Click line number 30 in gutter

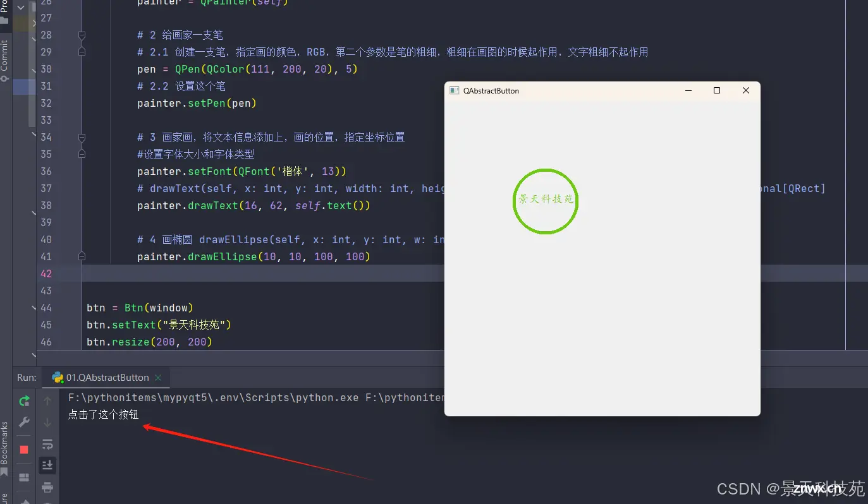point(46,69)
